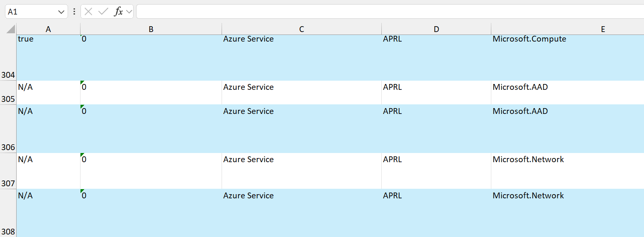The image size is (644, 237).
Task: Click the Name Box showing A1
Action: coord(31,12)
